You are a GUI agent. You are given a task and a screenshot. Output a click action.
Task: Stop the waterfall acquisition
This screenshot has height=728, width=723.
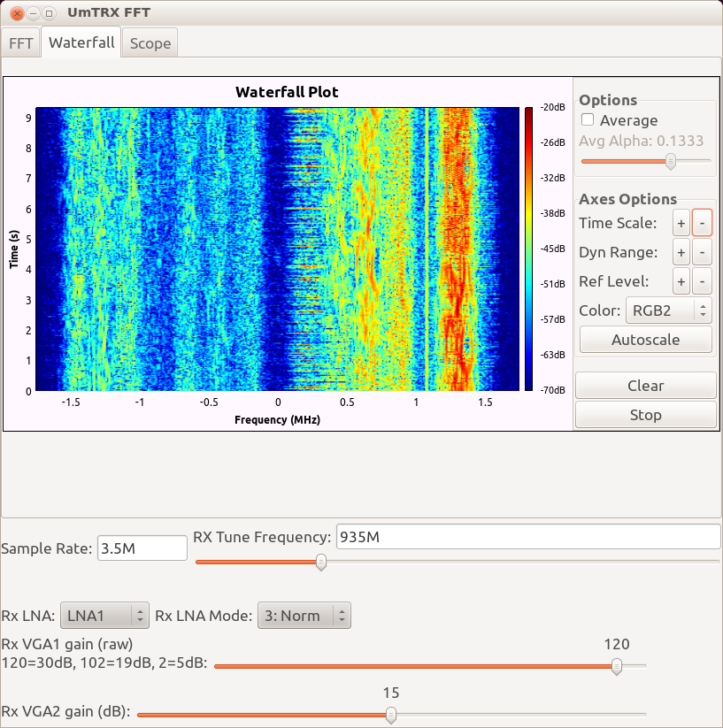click(645, 415)
